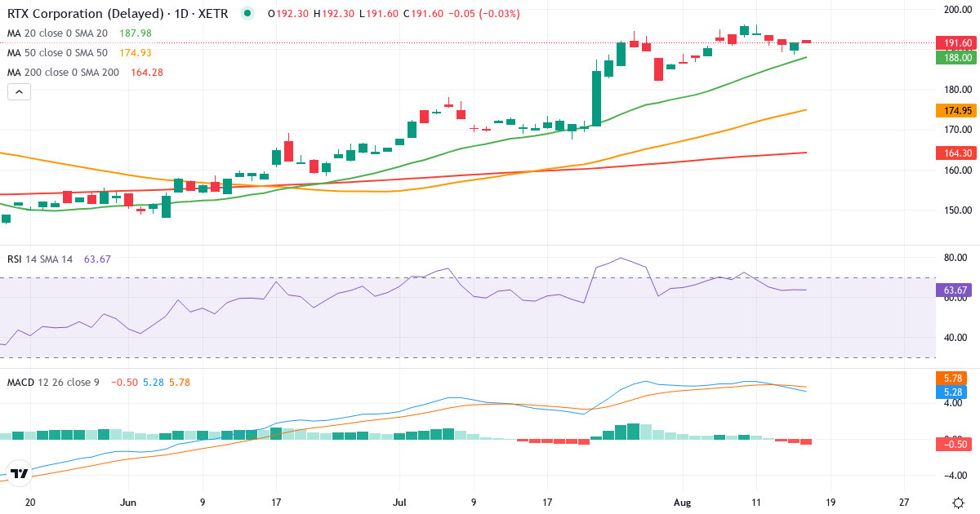Click the 164.30 red price tag
The image size is (980, 514).
pos(957,153)
